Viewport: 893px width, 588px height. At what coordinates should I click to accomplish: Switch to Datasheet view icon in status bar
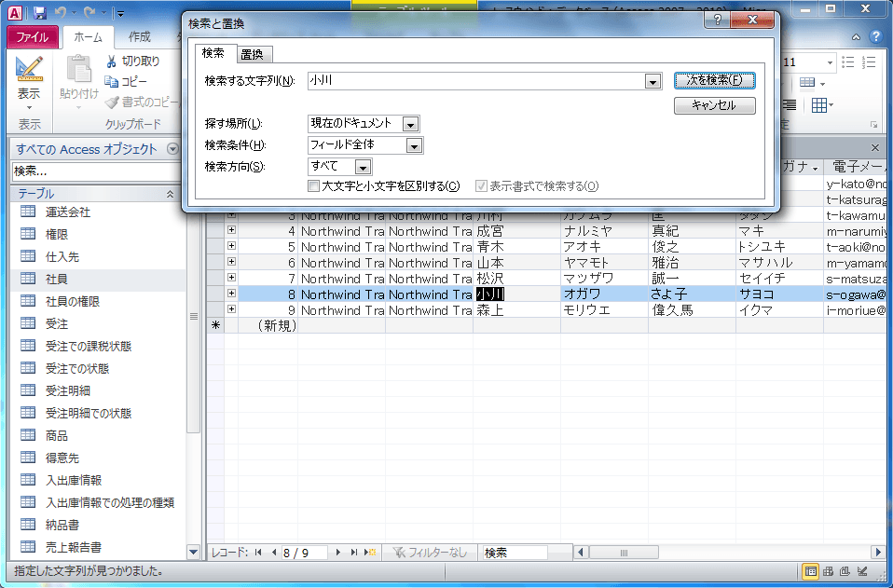(x=811, y=571)
